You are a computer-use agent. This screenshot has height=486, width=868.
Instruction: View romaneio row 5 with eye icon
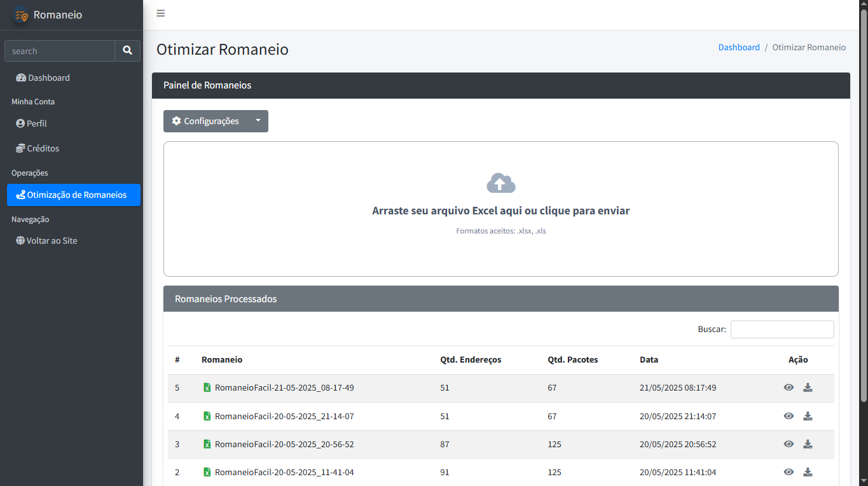789,387
